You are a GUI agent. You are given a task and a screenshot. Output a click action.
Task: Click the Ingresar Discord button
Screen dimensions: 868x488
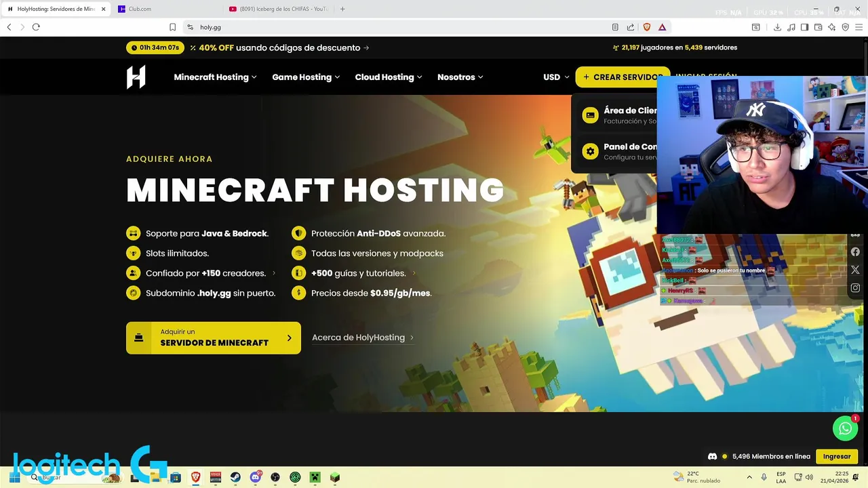(837, 456)
